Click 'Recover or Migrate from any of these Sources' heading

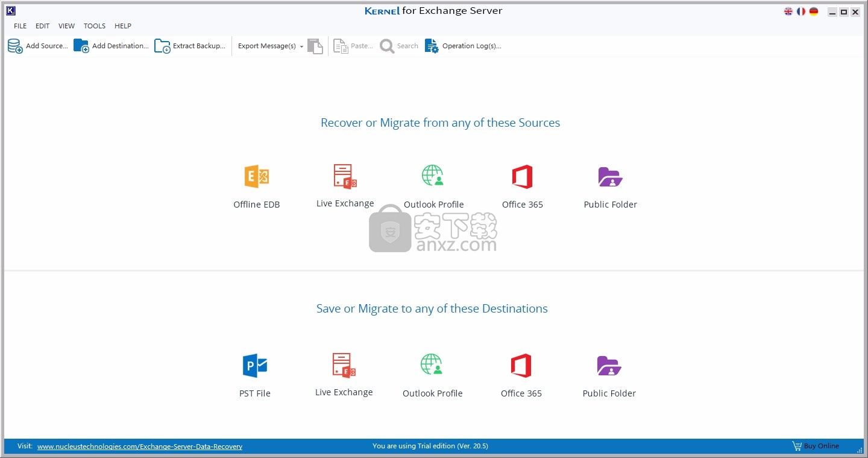[x=441, y=122]
